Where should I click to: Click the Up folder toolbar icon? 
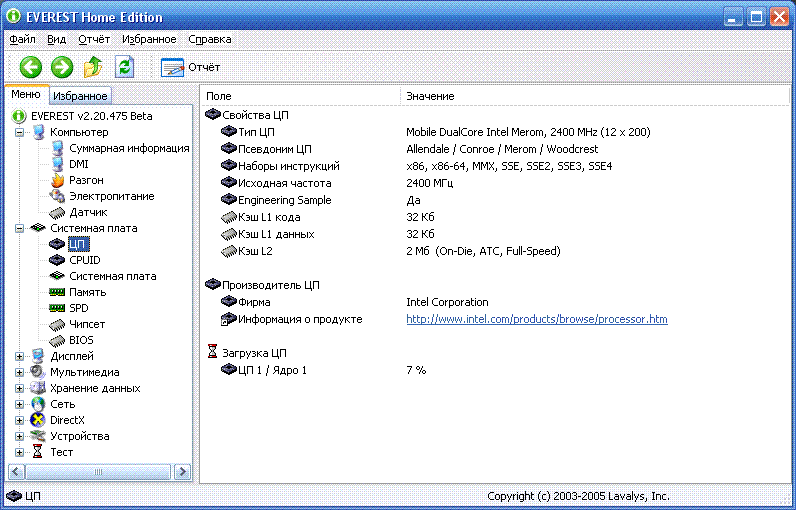[x=93, y=67]
